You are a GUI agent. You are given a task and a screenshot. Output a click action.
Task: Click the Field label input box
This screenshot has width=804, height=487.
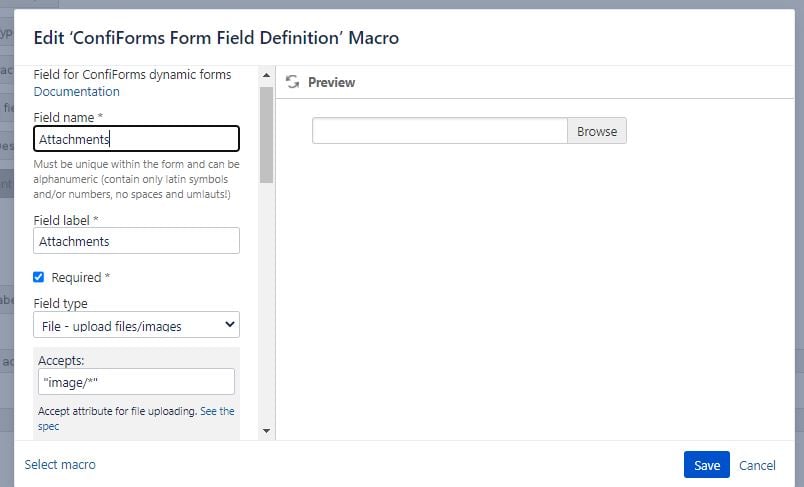(136, 241)
